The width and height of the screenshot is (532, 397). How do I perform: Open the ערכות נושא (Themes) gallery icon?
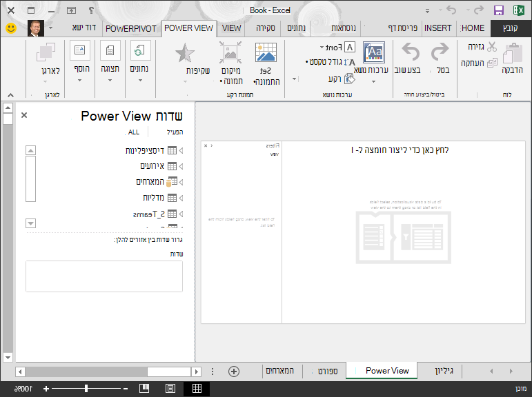tap(374, 52)
